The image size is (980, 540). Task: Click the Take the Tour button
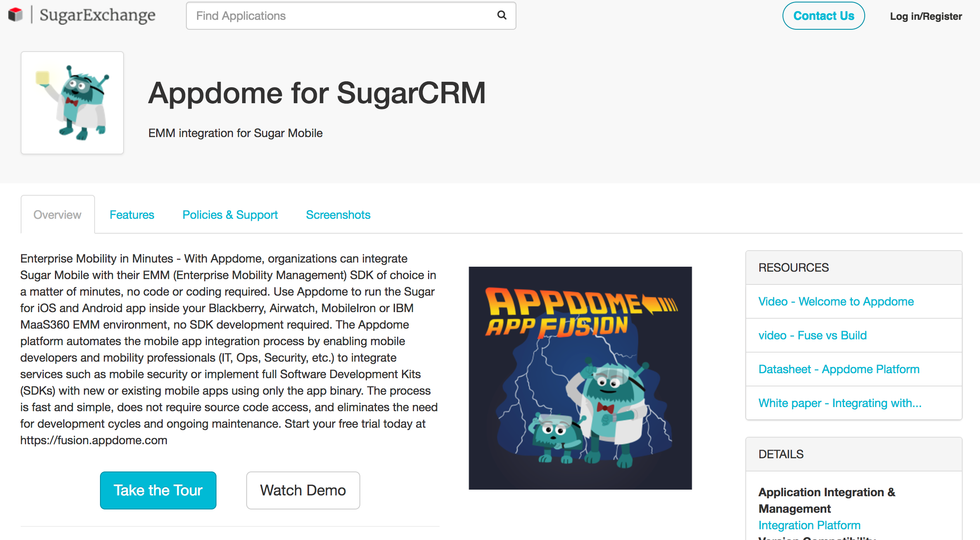pyautogui.click(x=158, y=491)
